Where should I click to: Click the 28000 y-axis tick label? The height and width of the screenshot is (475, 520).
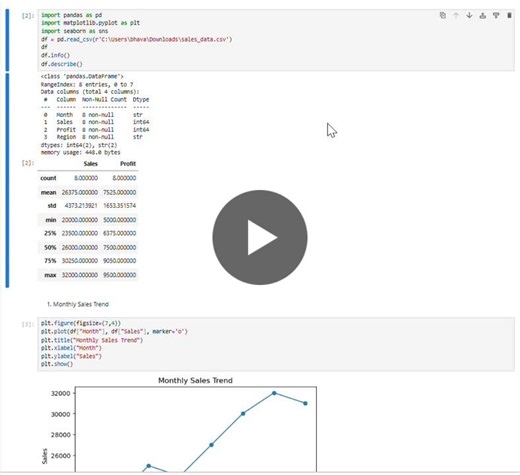tap(60, 435)
